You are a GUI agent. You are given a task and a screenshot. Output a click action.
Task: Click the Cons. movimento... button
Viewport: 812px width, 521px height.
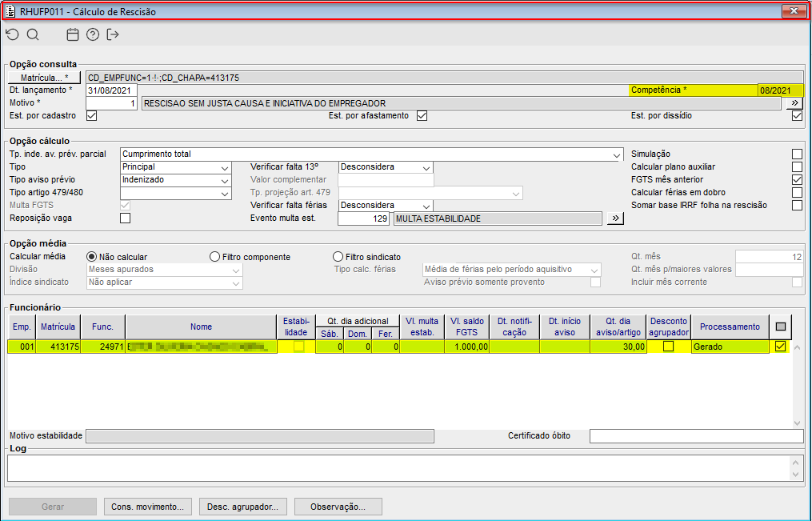pos(147,507)
